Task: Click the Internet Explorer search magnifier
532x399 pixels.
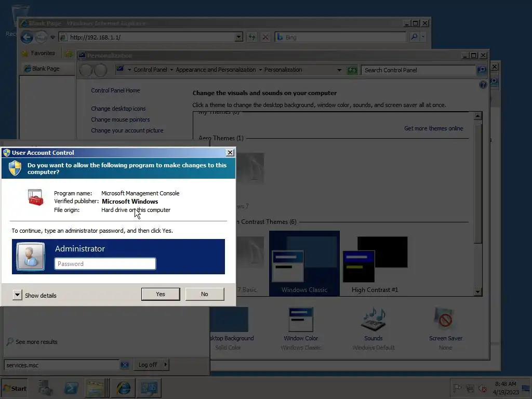Action: 414,37
